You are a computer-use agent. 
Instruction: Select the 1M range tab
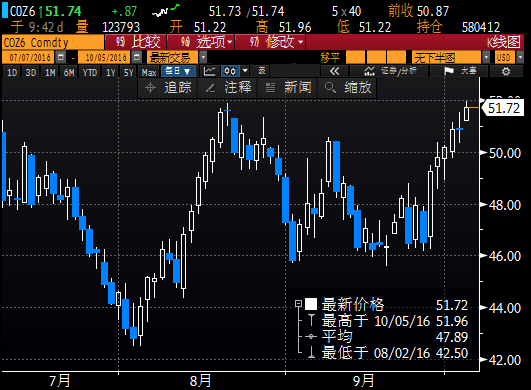point(50,72)
